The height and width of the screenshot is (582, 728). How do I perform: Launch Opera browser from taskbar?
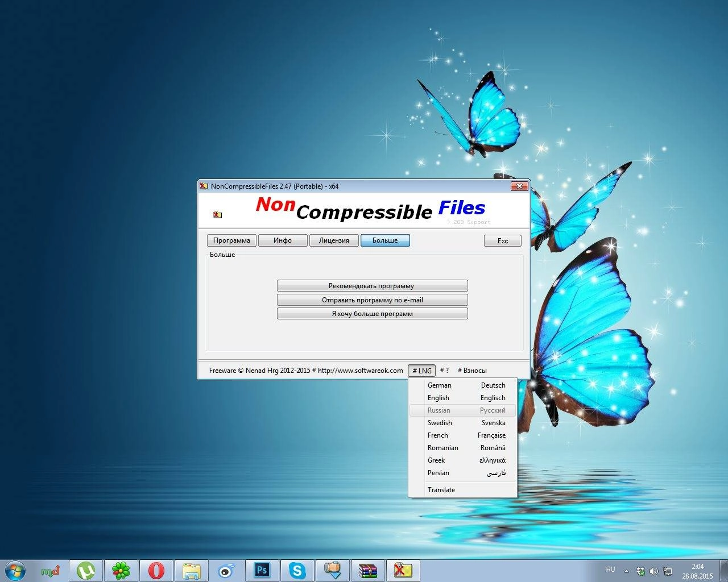coord(156,570)
